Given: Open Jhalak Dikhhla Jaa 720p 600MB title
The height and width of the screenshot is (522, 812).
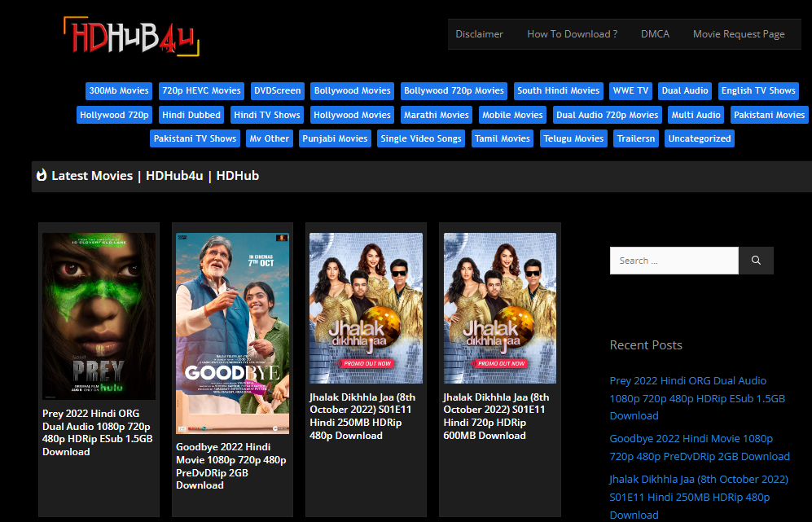Looking at the screenshot, I should tap(496, 416).
